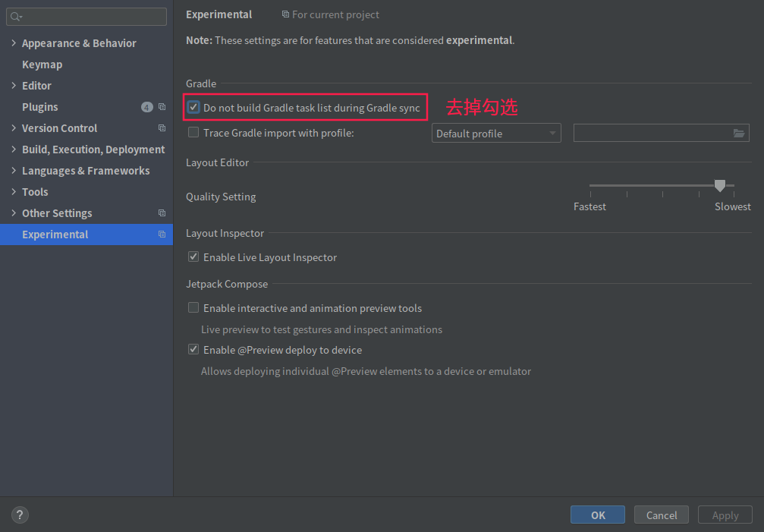Toggle Enable @Preview deploy to device
The image size is (764, 532).
193,349
